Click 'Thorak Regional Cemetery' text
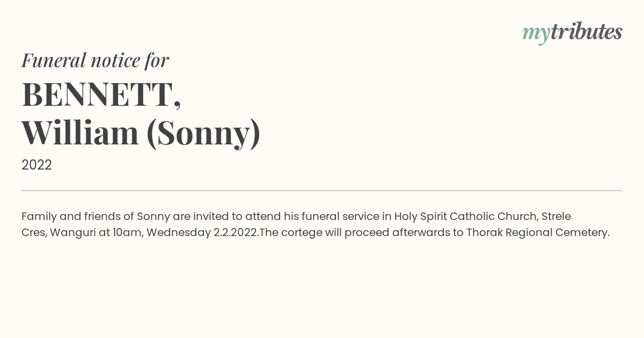 538,233
